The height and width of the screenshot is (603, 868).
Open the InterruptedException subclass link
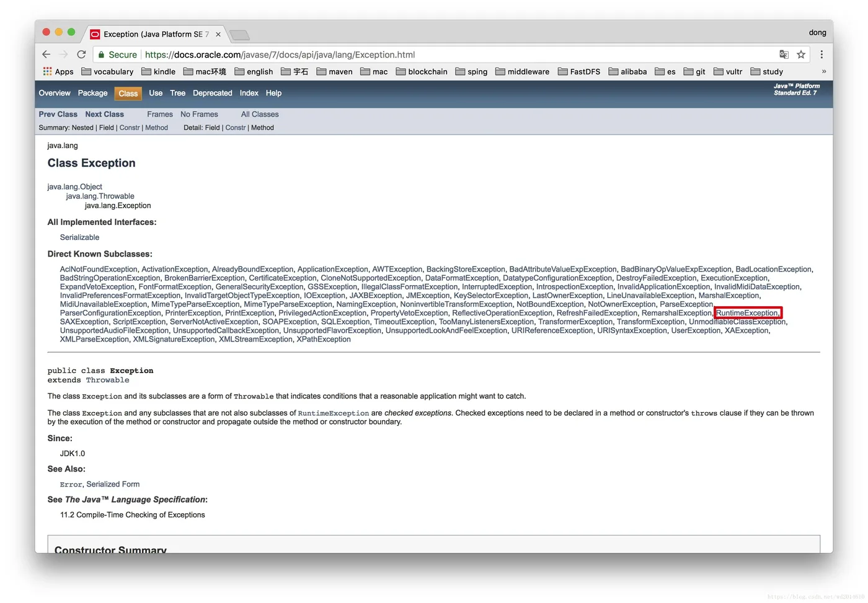(x=497, y=287)
